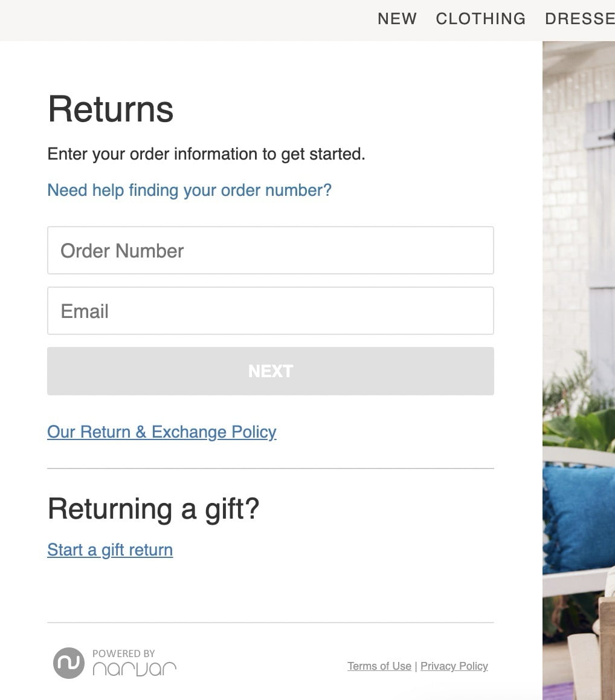Click "POWERED BY" text in footer
615x700 pixels.
pyautogui.click(x=123, y=653)
